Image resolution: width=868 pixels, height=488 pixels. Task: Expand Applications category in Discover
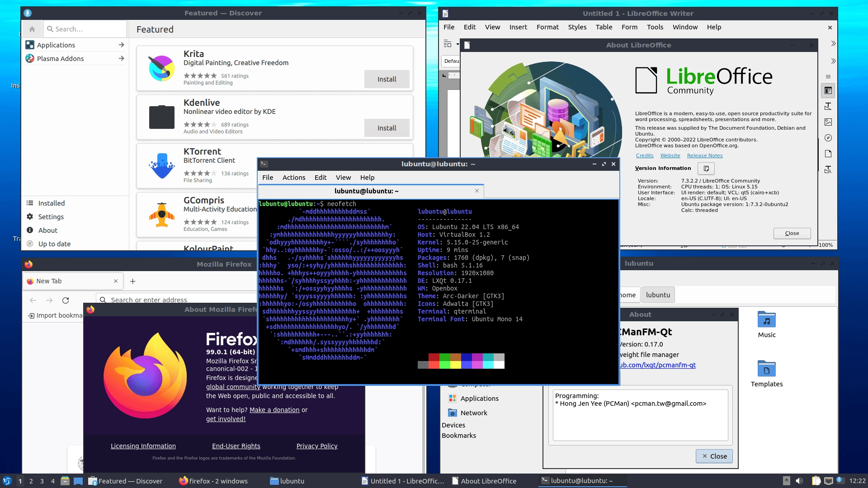(75, 45)
